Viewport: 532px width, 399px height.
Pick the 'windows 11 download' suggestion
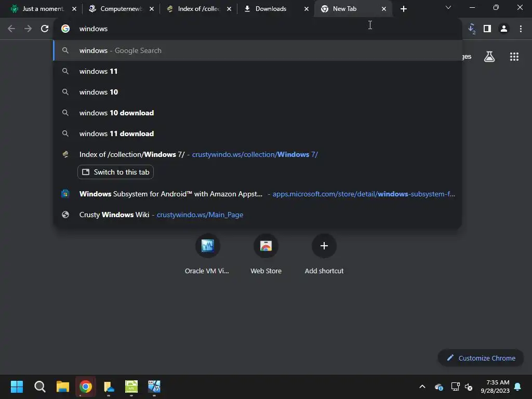(258, 134)
